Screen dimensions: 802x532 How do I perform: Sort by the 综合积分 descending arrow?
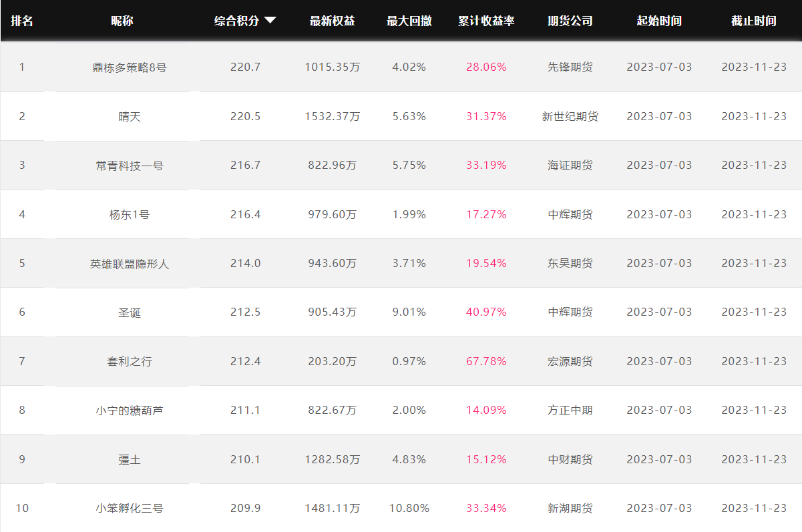270,21
